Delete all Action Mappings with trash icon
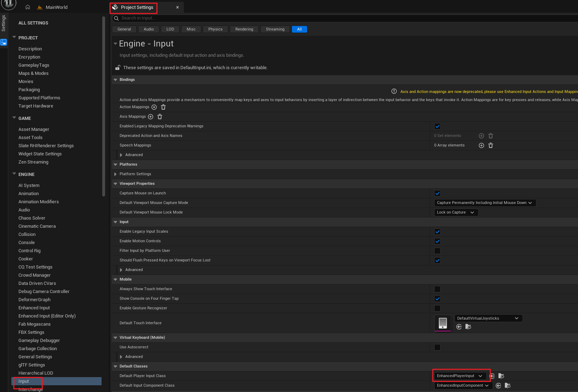This screenshot has width=578, height=392. pyautogui.click(x=163, y=107)
